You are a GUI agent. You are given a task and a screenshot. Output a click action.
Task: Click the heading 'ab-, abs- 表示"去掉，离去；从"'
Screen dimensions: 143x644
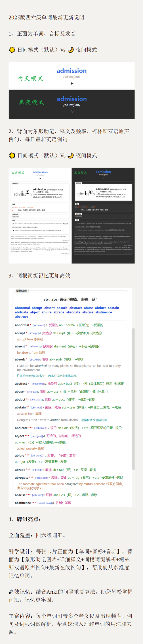point(70,300)
